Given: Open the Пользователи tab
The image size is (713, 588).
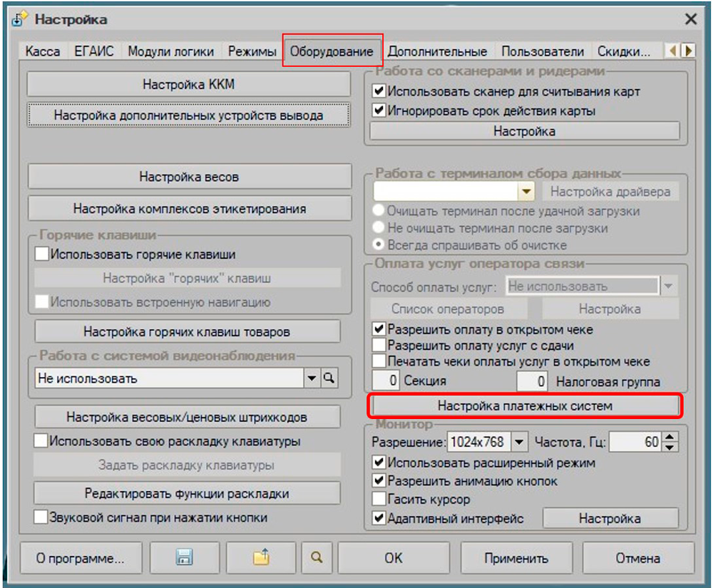Looking at the screenshot, I should click(543, 51).
